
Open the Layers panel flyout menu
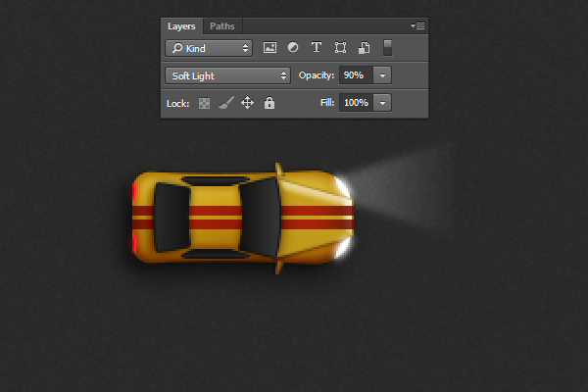[417, 26]
